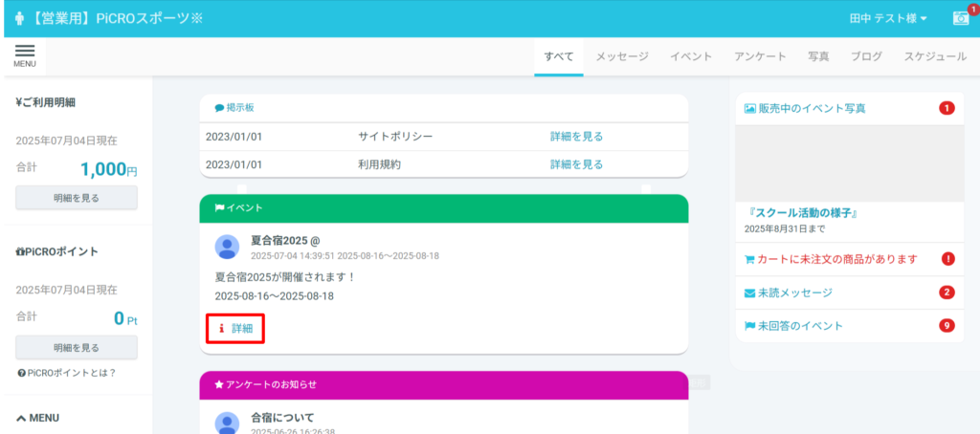Click the red badge 9 on 未回答のイベント
Screen dimensions: 980x434
coord(947,325)
